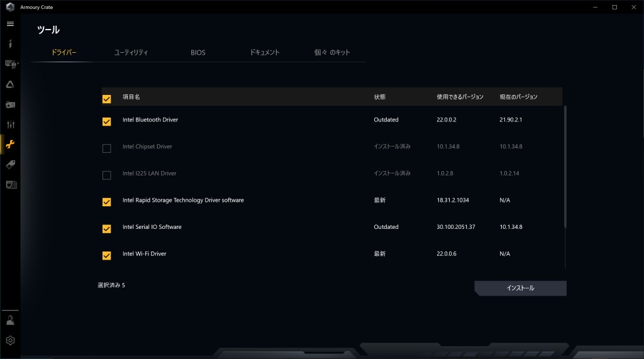Screen dimensions: 644x359
Task: Uncheck Intel Rapid Storage Technology checkbox
Action: tap(107, 202)
